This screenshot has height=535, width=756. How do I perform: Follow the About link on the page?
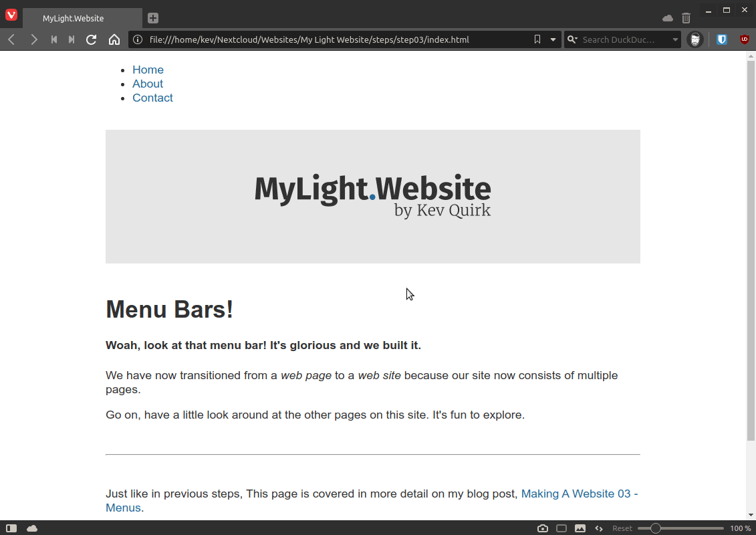(x=147, y=84)
